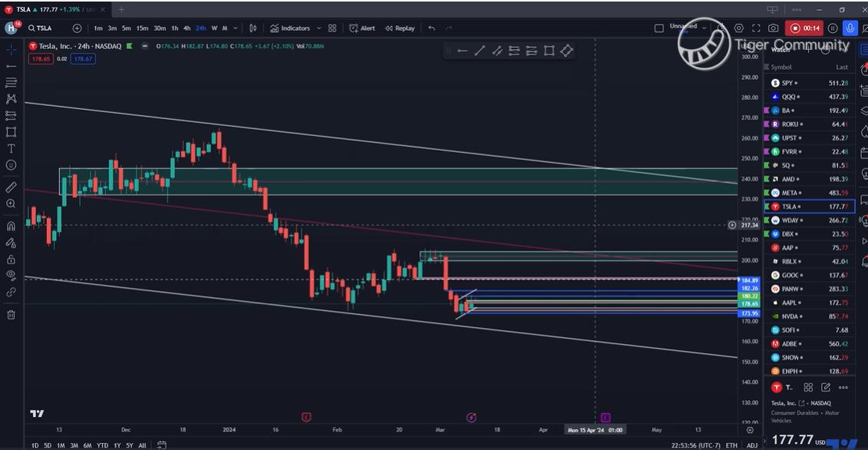Click the compare or add symbol plus icon

[x=77, y=28]
